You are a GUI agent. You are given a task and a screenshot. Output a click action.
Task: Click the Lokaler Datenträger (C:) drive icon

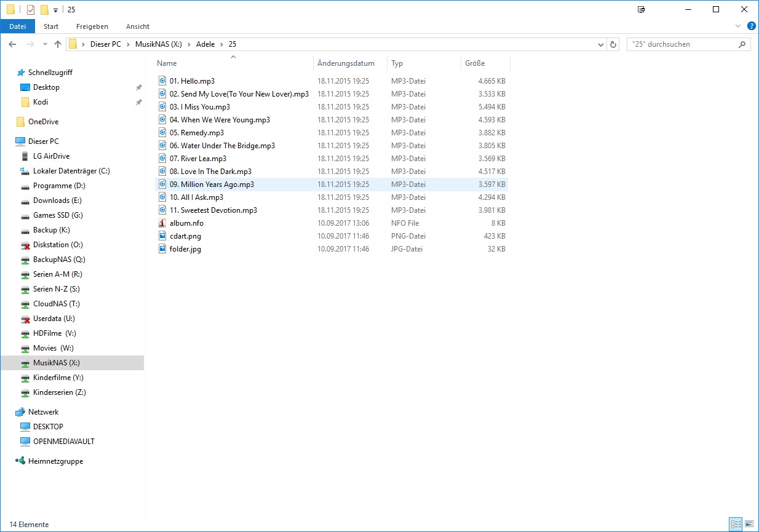tap(25, 171)
